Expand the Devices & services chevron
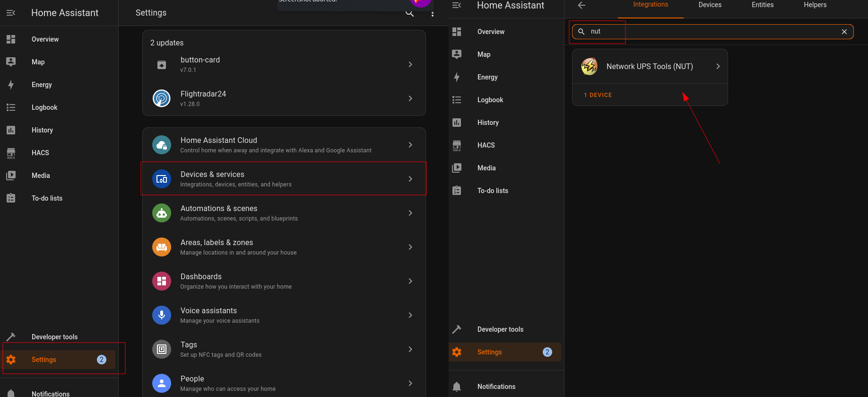Image resolution: width=868 pixels, height=397 pixels. (410, 179)
